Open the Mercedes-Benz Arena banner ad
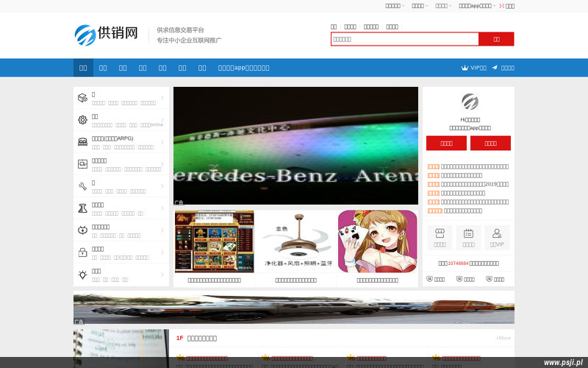The image size is (588, 368). tap(295, 146)
